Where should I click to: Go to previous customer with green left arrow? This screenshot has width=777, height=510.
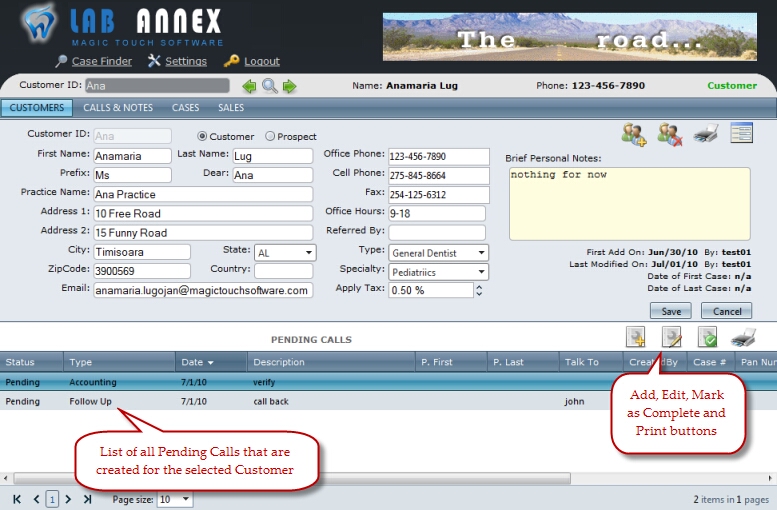click(249, 86)
